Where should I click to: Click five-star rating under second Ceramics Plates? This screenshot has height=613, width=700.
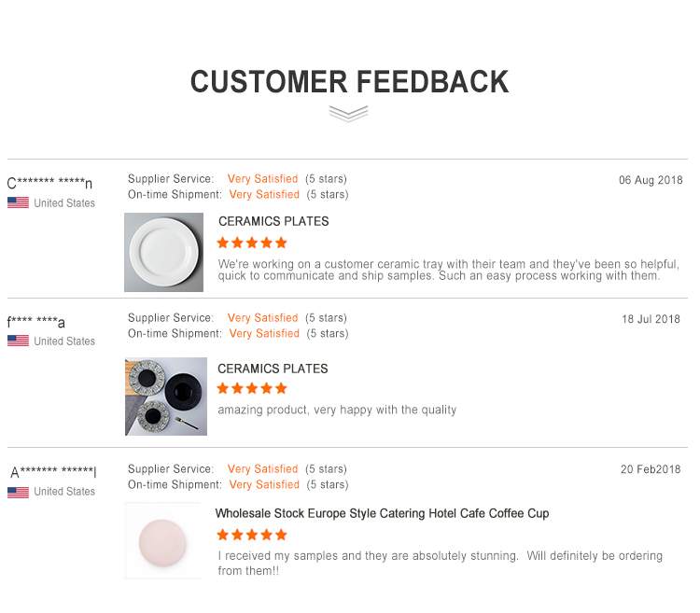pyautogui.click(x=252, y=388)
